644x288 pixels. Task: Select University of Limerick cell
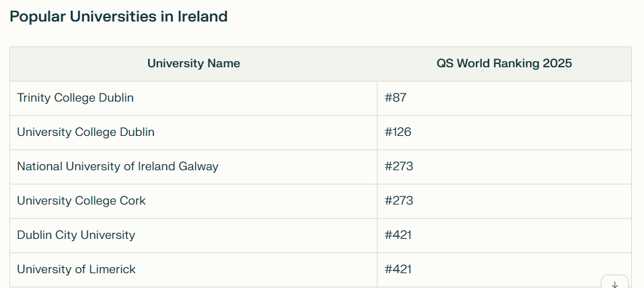193,270
